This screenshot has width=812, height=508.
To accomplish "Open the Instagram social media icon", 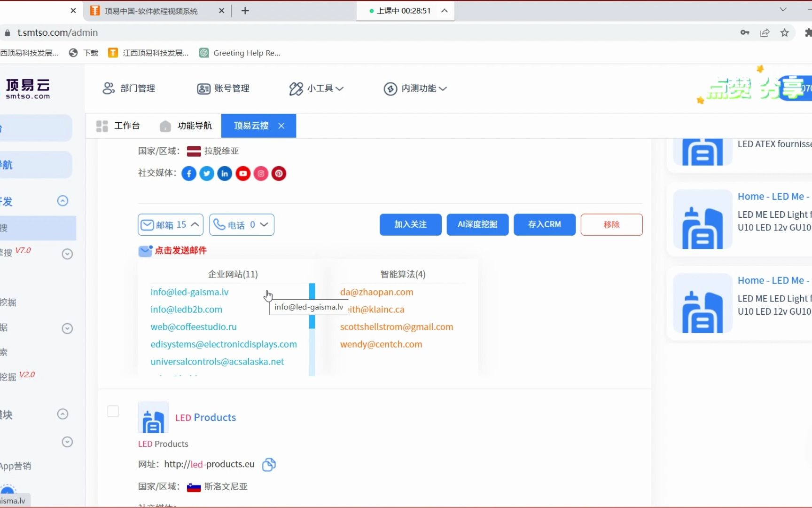I will pos(261,174).
